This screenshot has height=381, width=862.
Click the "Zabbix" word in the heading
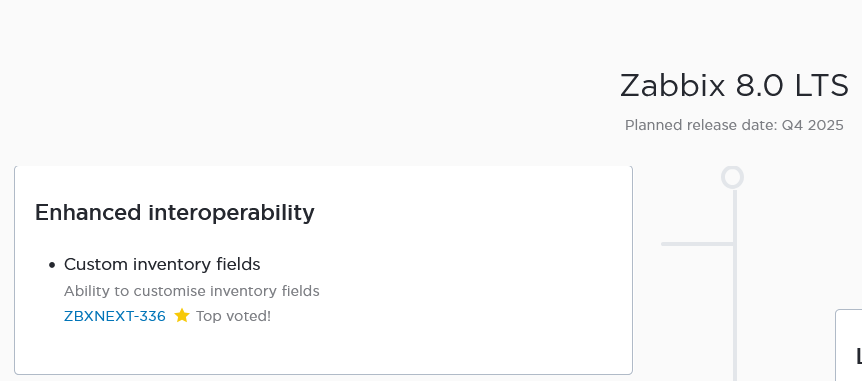click(x=672, y=86)
